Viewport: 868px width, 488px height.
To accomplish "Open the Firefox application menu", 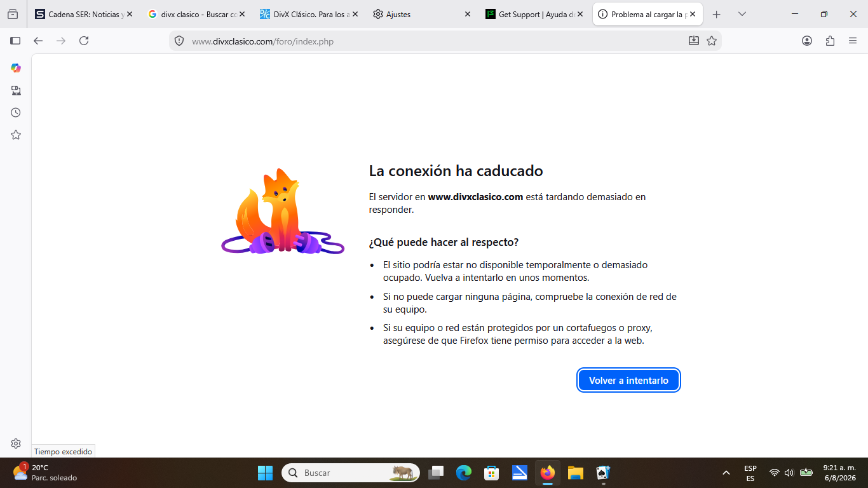I will pyautogui.click(x=853, y=41).
